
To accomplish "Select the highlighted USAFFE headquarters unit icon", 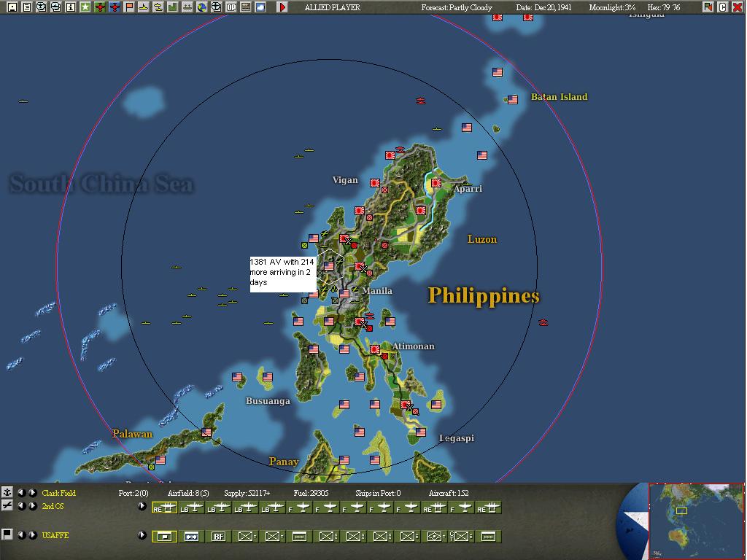I will click(164, 537).
